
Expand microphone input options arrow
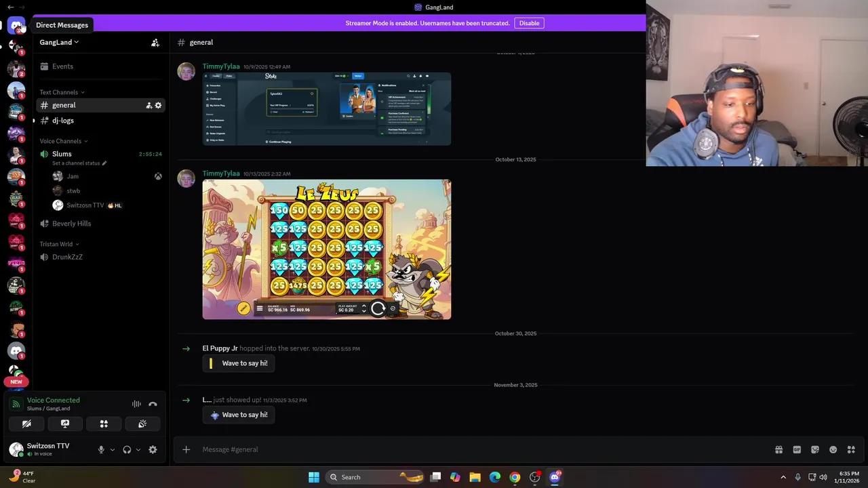point(113,449)
